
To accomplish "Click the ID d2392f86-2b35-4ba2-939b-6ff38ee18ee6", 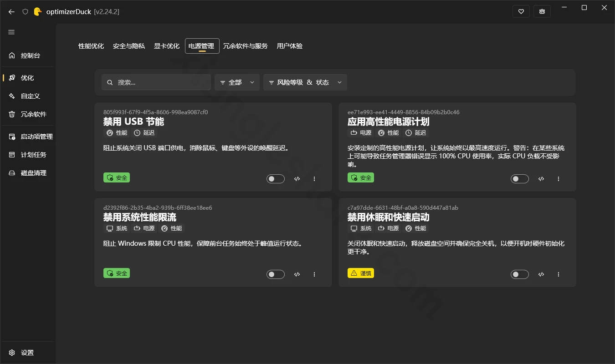I will 158,208.
